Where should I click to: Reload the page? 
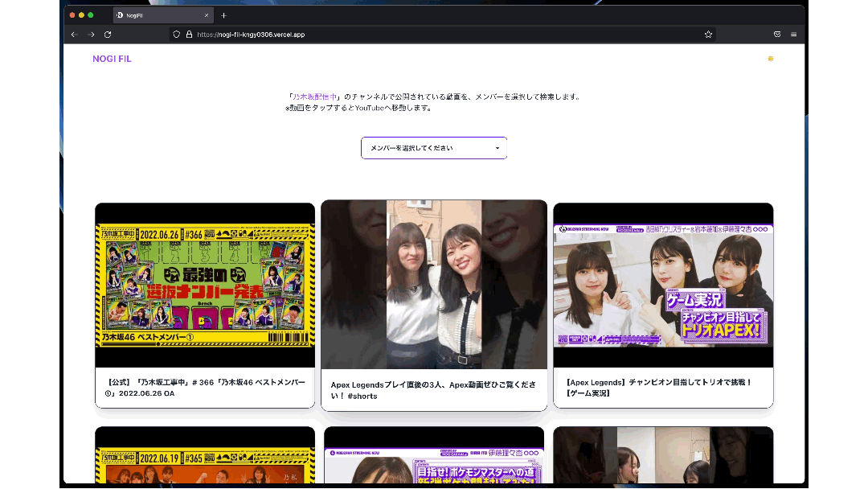tap(108, 35)
